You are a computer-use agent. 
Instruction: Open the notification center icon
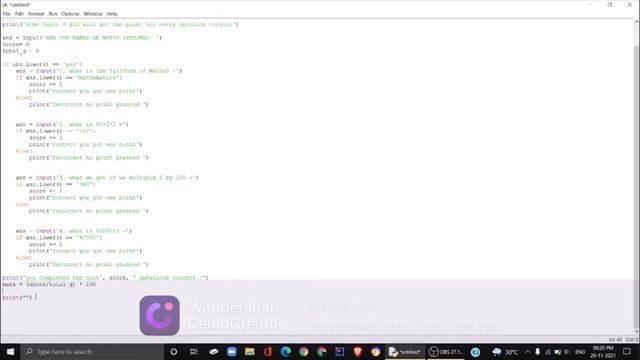(x=627, y=352)
